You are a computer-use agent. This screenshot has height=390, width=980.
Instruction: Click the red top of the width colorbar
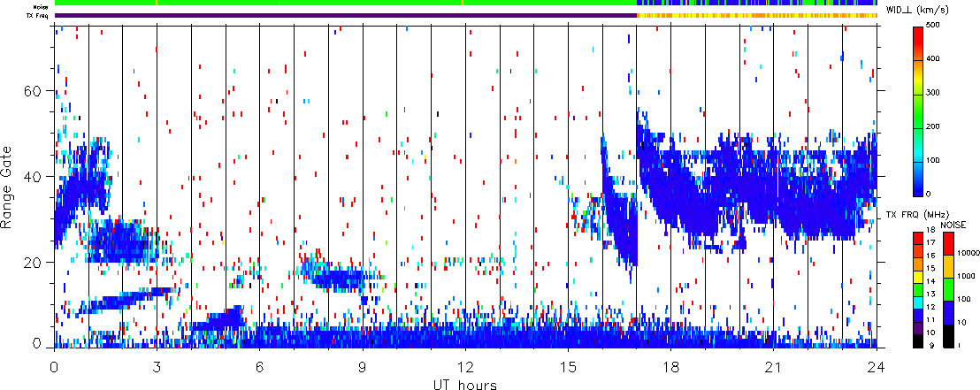coord(920,32)
